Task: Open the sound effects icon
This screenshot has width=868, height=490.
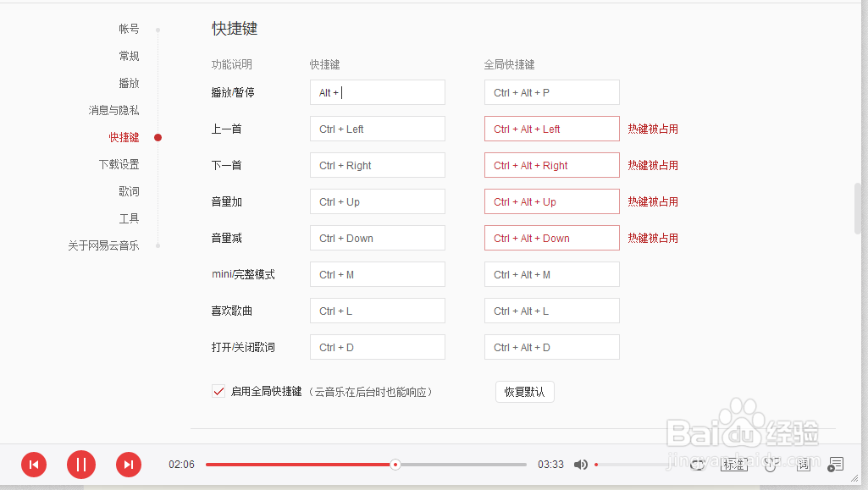Action: coord(770,465)
